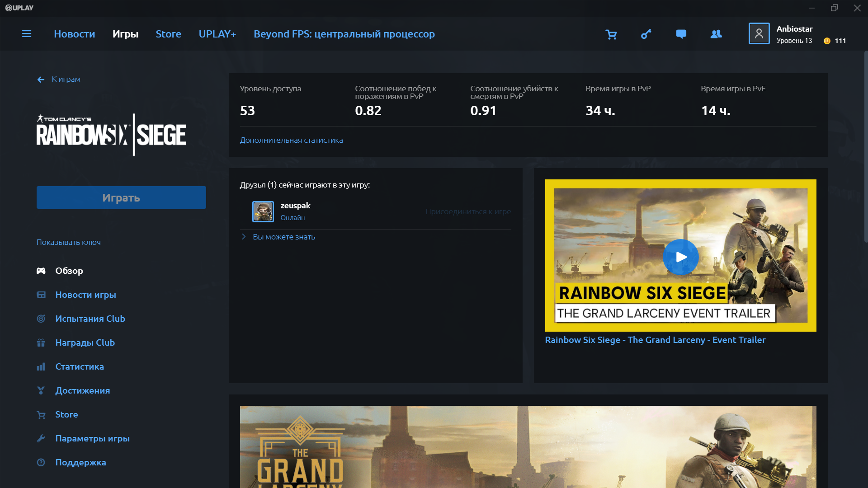Open Статистика section
The height and width of the screenshot is (488, 868).
point(80,366)
